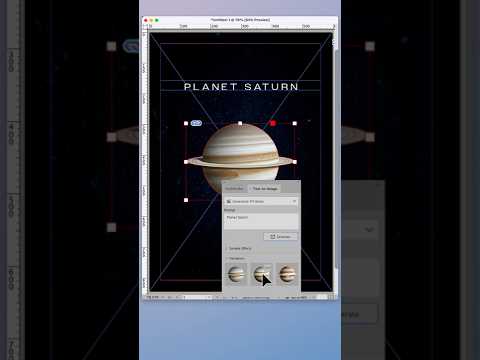
Task: Click the icon inside the Generate button
Action: click(x=272, y=237)
